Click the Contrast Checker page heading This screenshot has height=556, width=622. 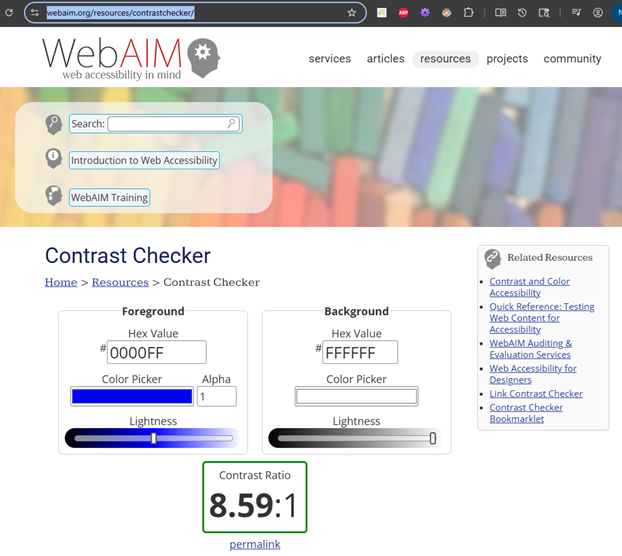(x=128, y=255)
